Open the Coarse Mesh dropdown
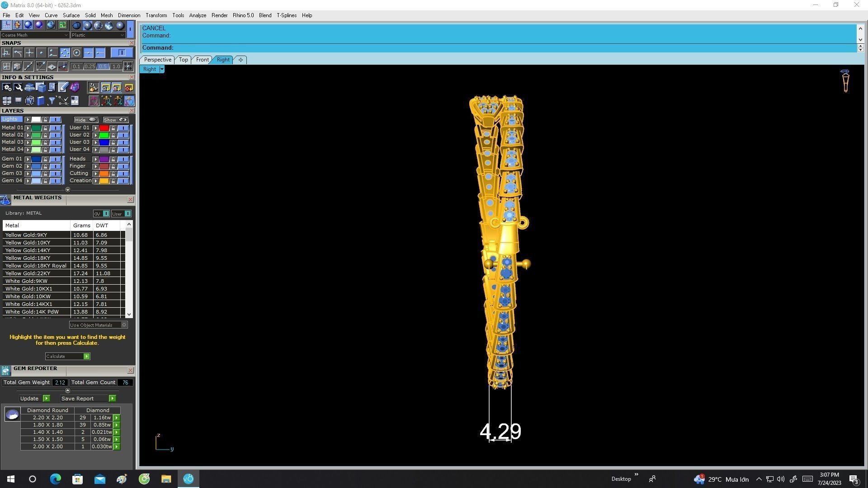This screenshot has width=868, height=488. [35, 35]
